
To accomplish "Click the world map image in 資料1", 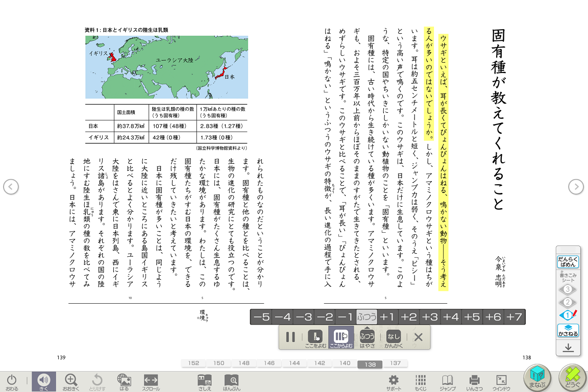I will click(166, 67).
